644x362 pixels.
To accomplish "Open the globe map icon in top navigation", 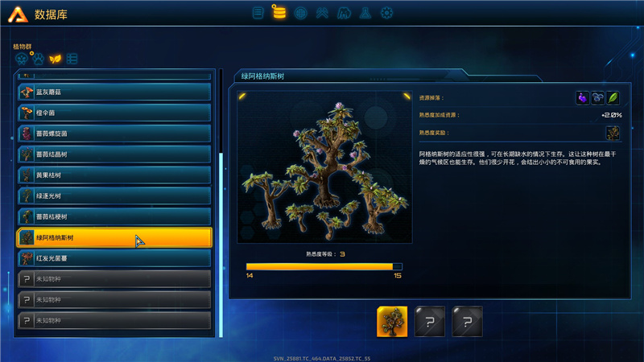I will tap(300, 13).
